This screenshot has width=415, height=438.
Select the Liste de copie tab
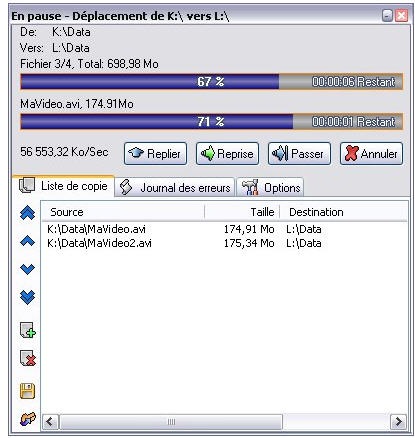(63, 186)
